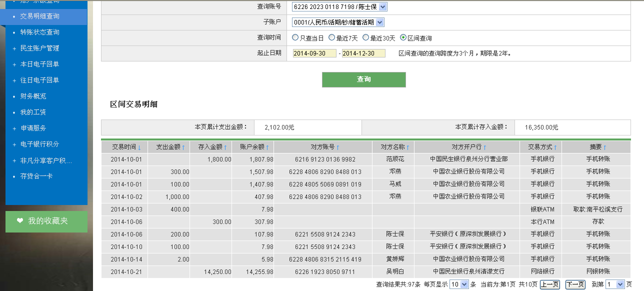Screen dimensions: 644x291
Task: Sort by 支出金额 using its arrow icon
Action: [183, 147]
